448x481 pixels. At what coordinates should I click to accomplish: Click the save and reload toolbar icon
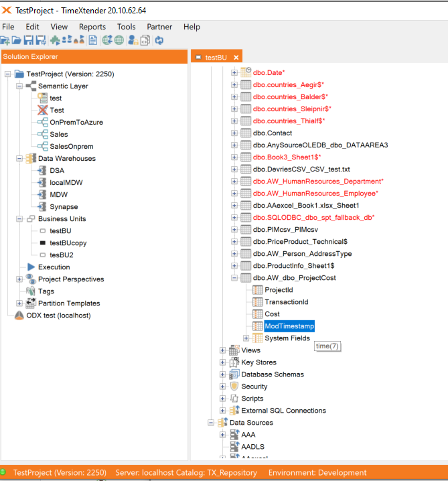pos(41,40)
